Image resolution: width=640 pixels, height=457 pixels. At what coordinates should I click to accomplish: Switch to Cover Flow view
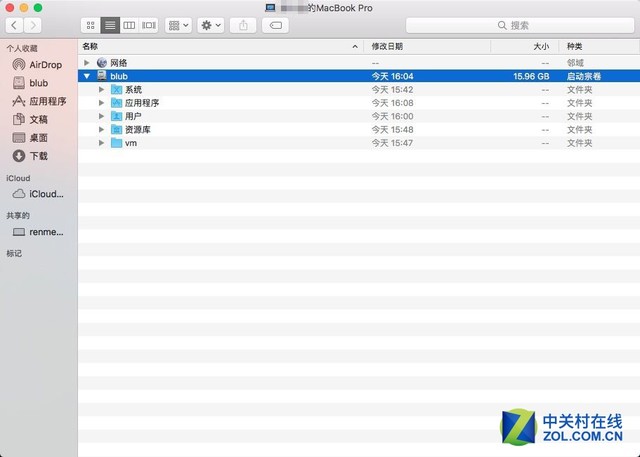pos(149,25)
